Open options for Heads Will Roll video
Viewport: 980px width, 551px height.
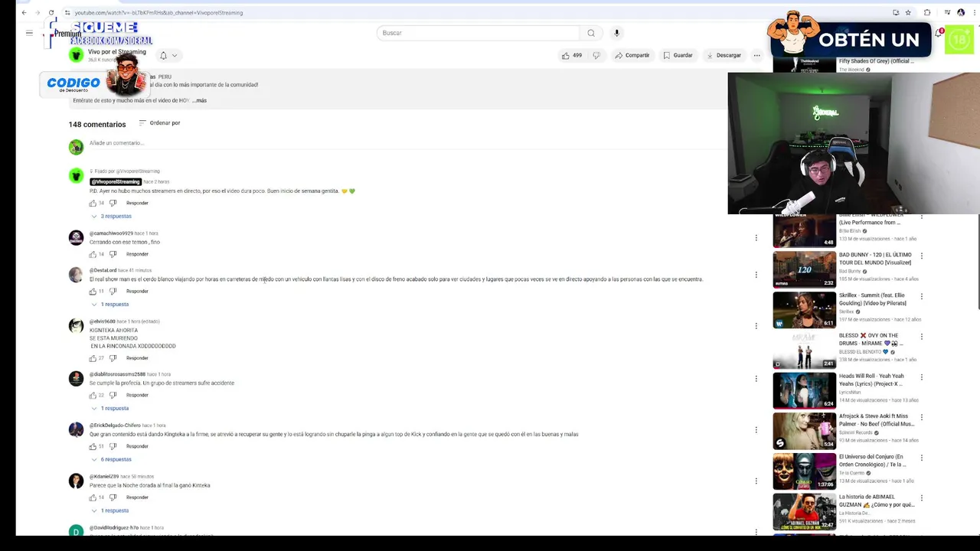pyautogui.click(x=921, y=377)
